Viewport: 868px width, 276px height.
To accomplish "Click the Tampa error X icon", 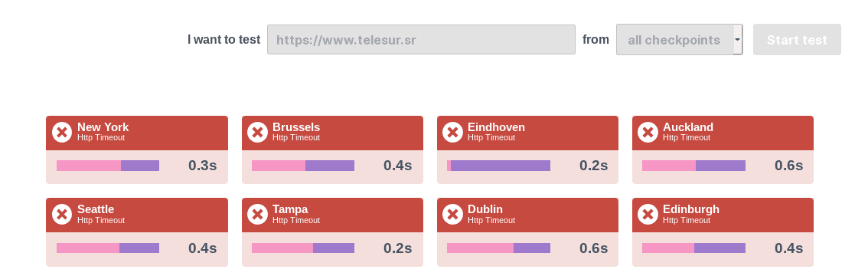I will (257, 215).
